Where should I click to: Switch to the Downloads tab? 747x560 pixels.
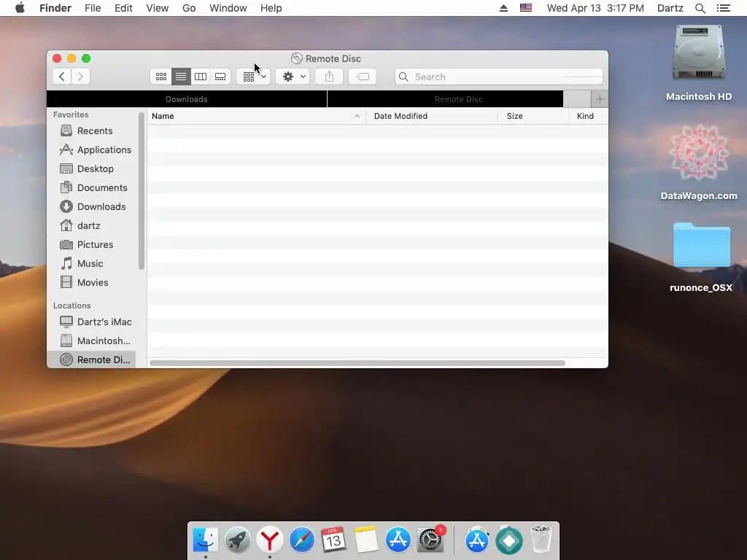[187, 99]
